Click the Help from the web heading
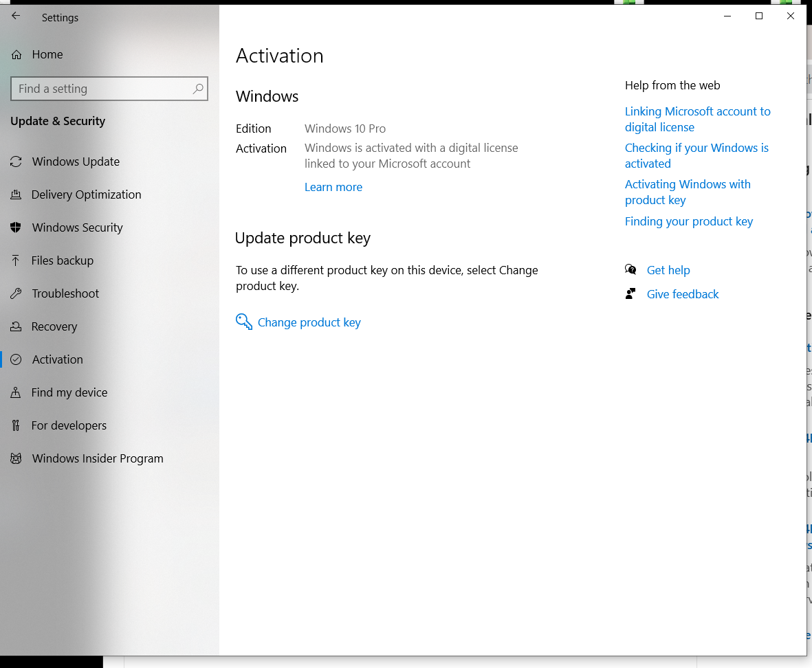Image resolution: width=812 pixels, height=668 pixels. click(x=672, y=85)
